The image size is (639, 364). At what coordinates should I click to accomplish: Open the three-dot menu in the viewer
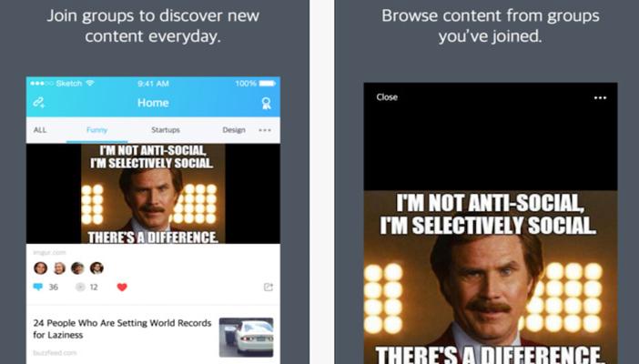coord(600,97)
